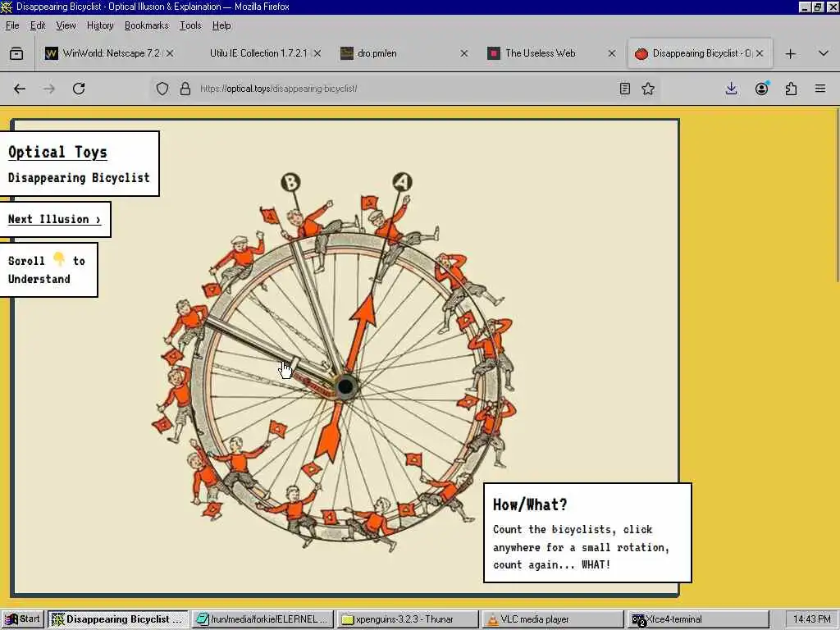Follow the Optical Toys link
Viewport: 840px width, 630px height.
pos(57,152)
